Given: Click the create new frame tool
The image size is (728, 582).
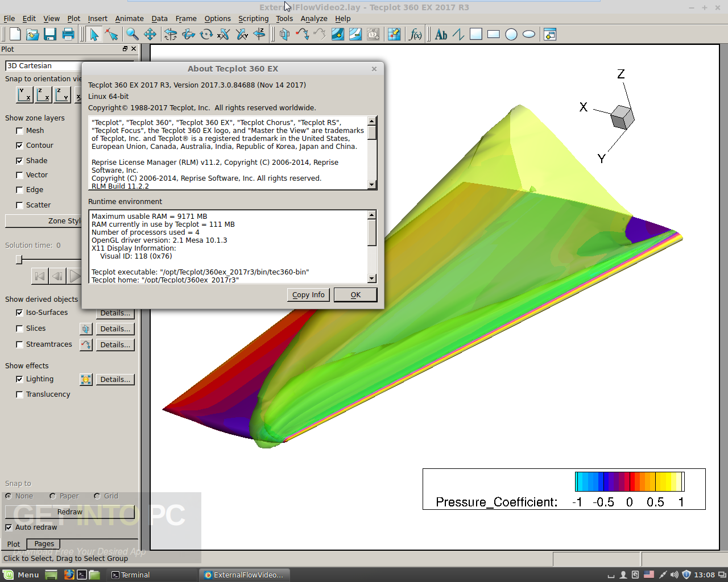Looking at the screenshot, I should point(549,34).
